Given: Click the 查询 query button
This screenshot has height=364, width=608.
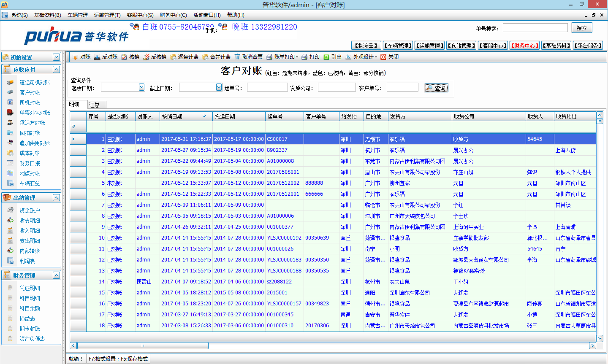Looking at the screenshot, I should click(436, 88).
